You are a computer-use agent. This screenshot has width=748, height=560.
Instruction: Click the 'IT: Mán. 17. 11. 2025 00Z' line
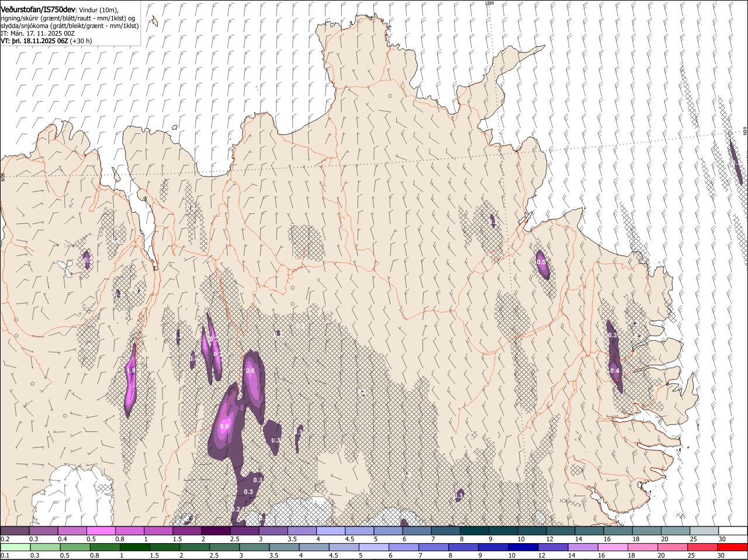37,33
